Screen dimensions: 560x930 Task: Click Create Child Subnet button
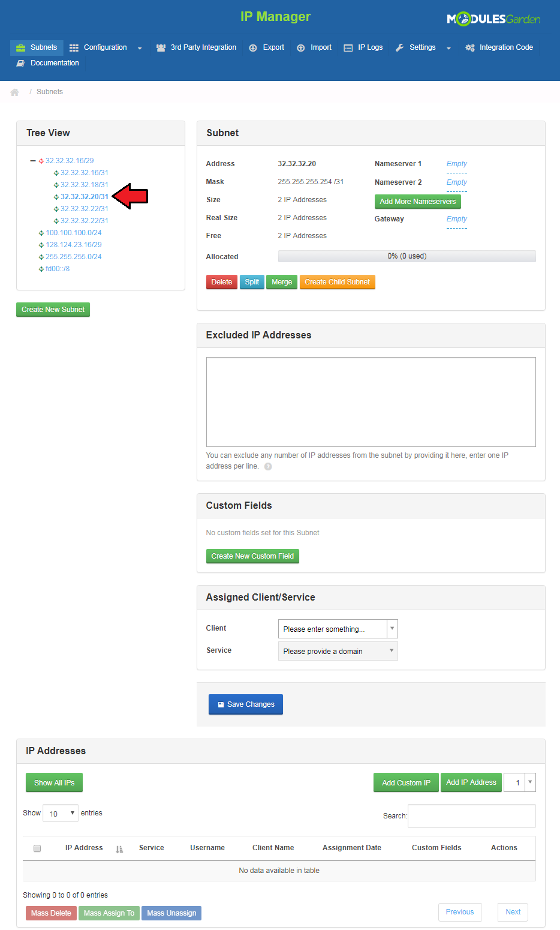coord(338,282)
